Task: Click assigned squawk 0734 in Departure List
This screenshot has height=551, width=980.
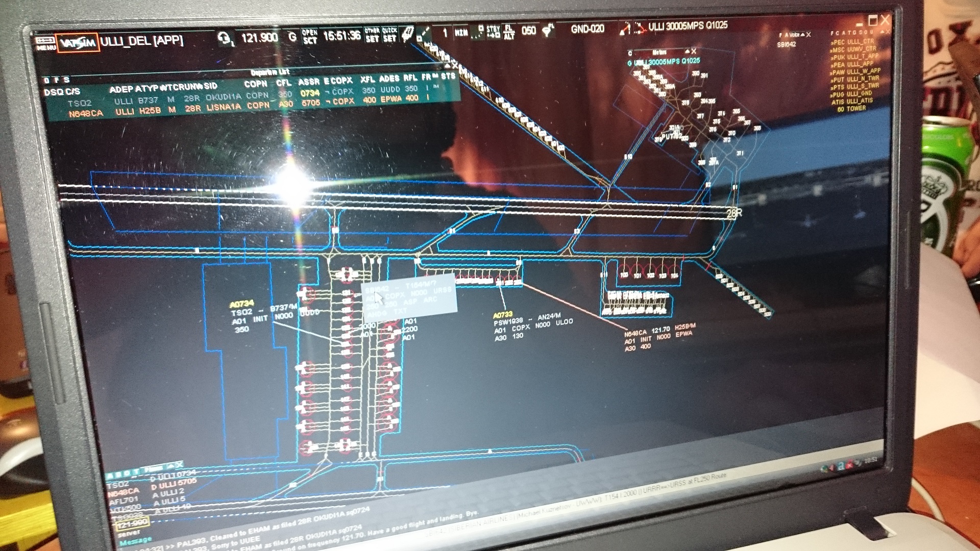Action: click(x=310, y=93)
